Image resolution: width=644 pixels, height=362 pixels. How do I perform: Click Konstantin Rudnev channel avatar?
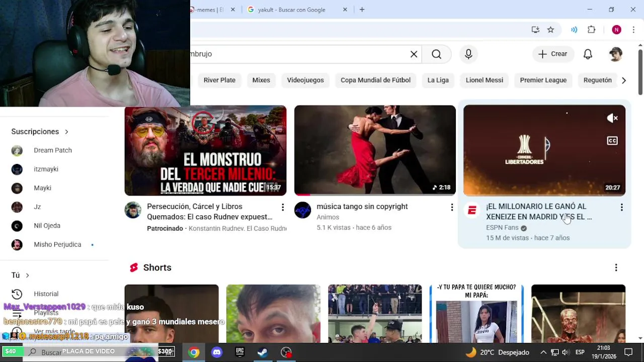coord(133,210)
